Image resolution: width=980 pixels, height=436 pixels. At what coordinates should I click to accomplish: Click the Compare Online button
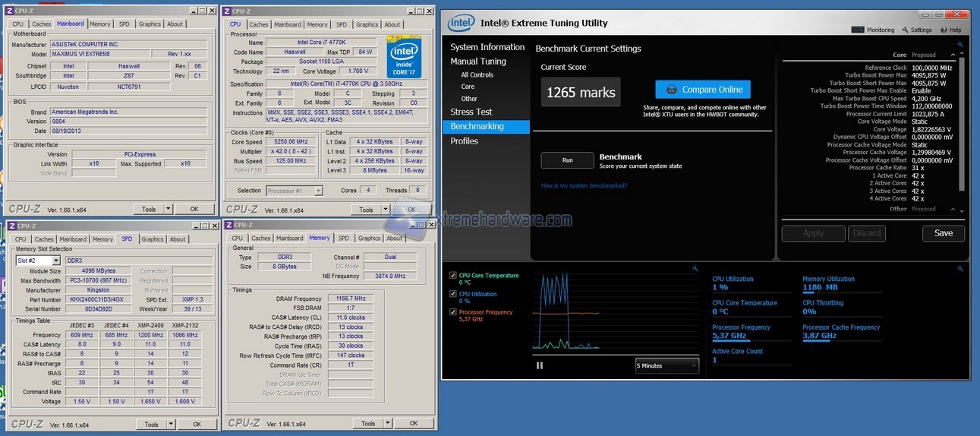point(703,90)
